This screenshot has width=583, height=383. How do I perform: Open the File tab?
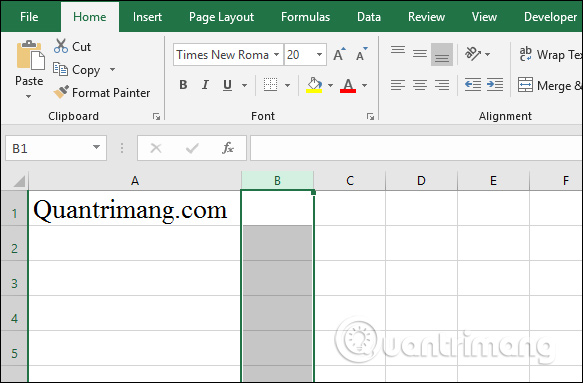(x=29, y=17)
